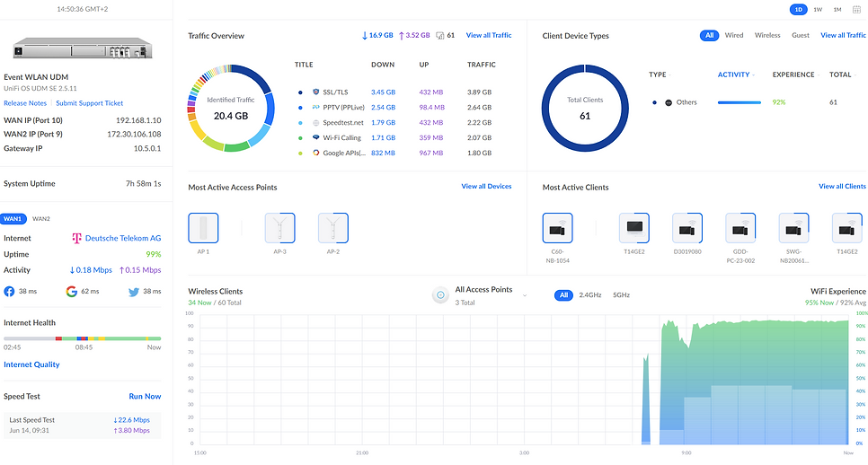Click the Wi-Fi Calling app icon
Viewport: 868px width, 465px height.
[x=315, y=137]
